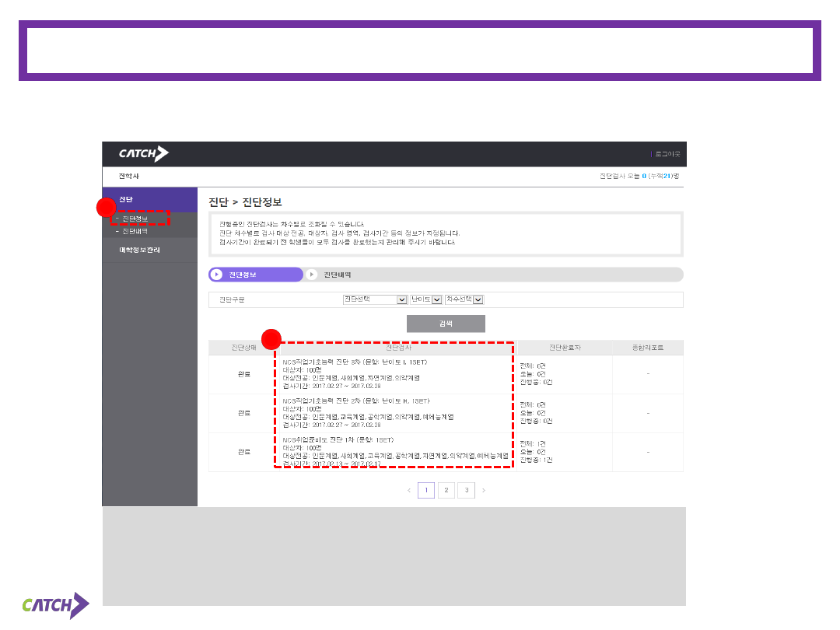The height and width of the screenshot is (630, 840).
Task: Go to page 3 of results
Action: tap(466, 491)
